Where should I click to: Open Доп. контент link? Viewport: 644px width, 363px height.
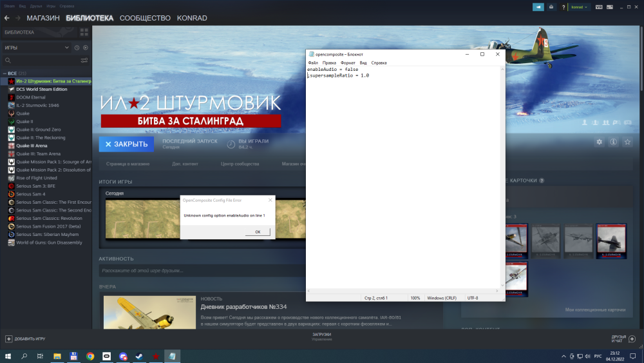(x=185, y=164)
